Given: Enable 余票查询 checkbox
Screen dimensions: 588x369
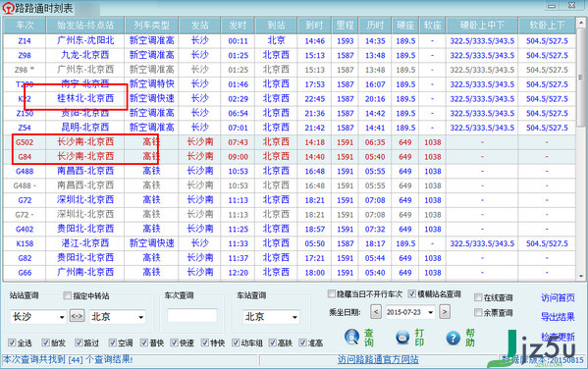Looking at the screenshot, I should [478, 312].
